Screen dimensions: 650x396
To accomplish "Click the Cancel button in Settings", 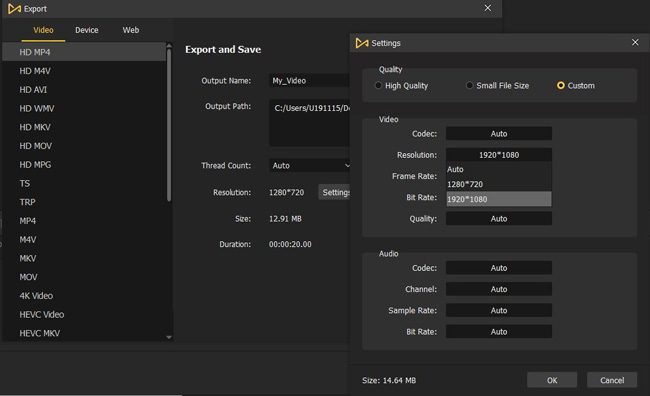I will click(x=612, y=380).
